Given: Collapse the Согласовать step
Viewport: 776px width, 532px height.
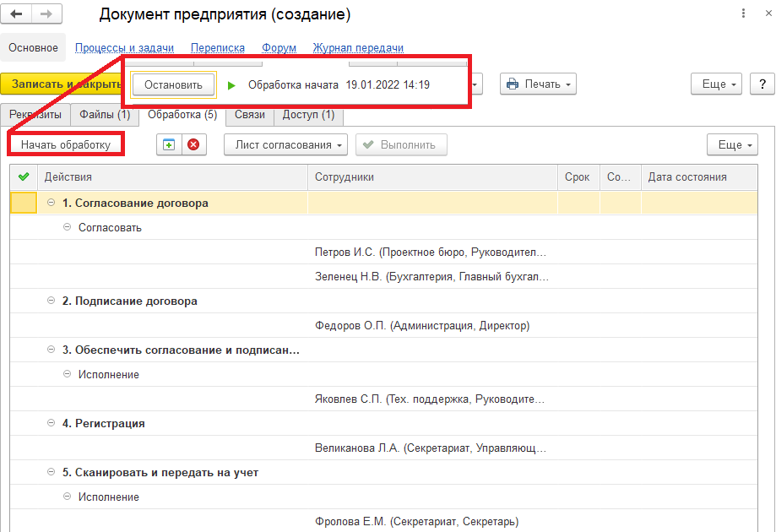Looking at the screenshot, I should 67,227.
